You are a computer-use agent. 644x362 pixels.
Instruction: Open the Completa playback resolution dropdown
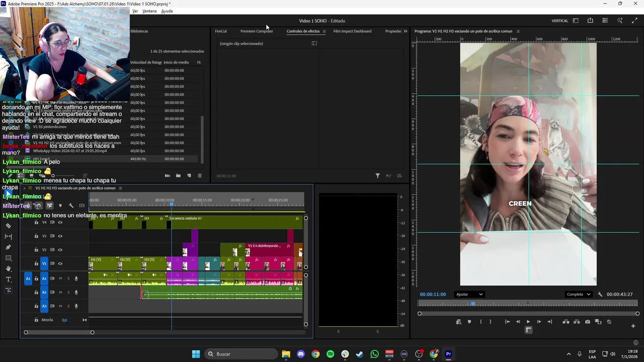tap(578, 294)
